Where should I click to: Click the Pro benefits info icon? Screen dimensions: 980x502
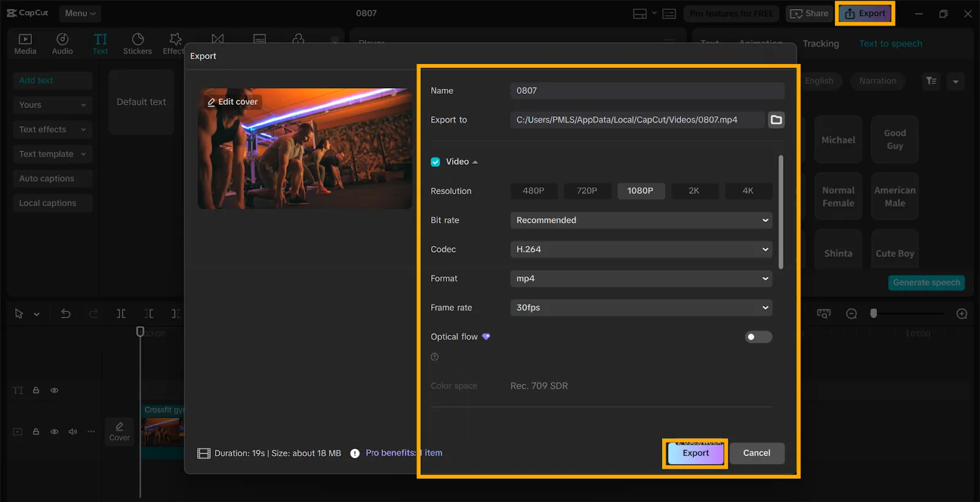355,454
